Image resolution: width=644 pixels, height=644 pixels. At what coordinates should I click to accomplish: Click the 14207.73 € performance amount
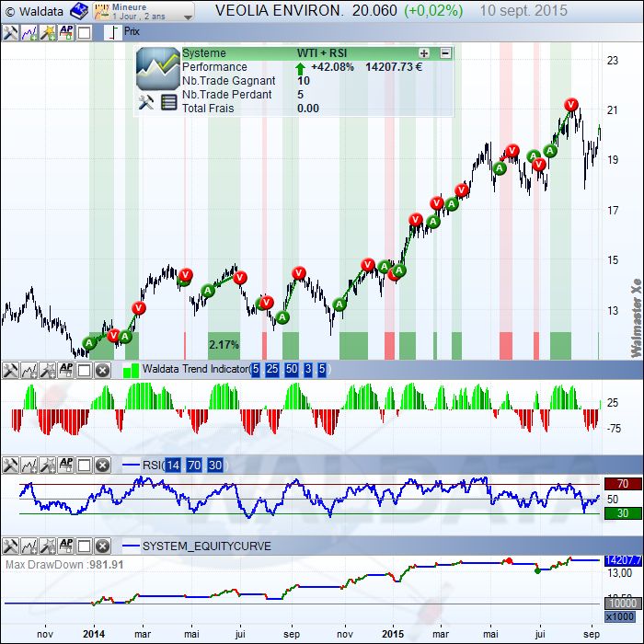coord(394,67)
